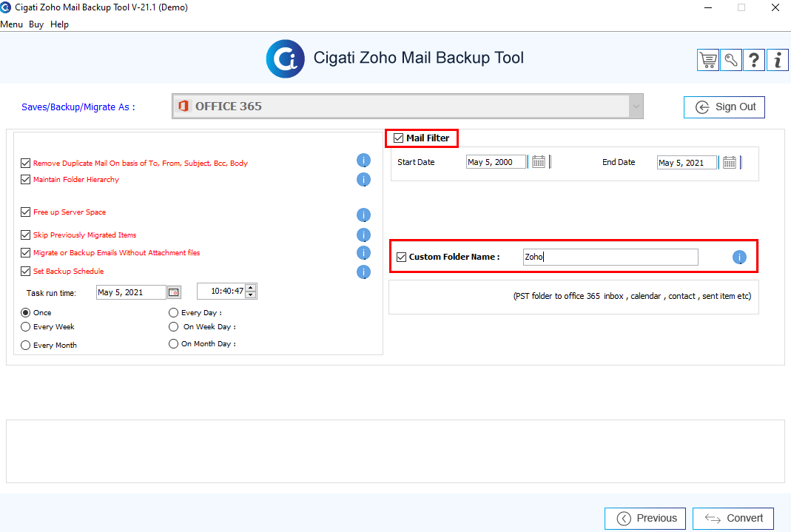The image size is (791, 532).
Task: Choose the On Week Day radio option
Action: [x=174, y=327]
